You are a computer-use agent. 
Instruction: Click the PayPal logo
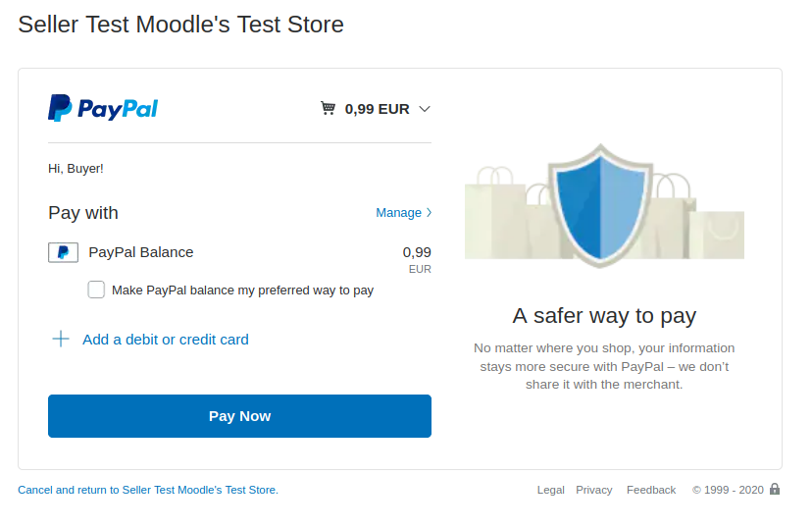[103, 108]
